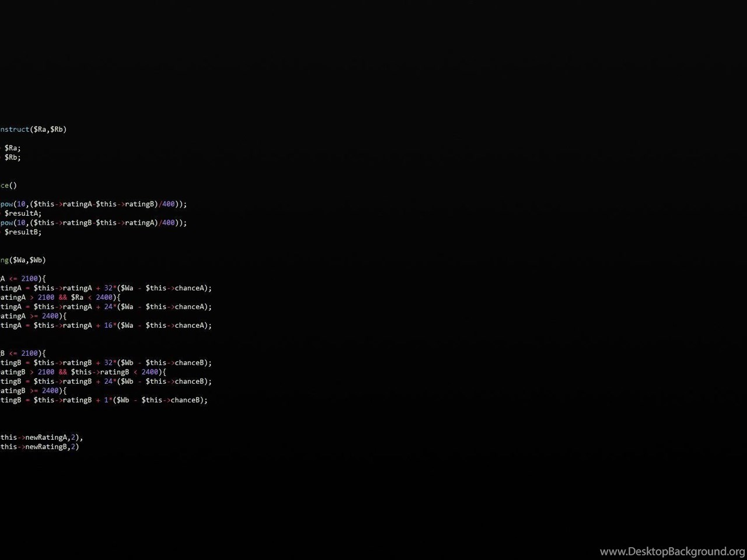Click the 'this->newRatingB,2)' line
747x560 pixels.
pos(40,447)
